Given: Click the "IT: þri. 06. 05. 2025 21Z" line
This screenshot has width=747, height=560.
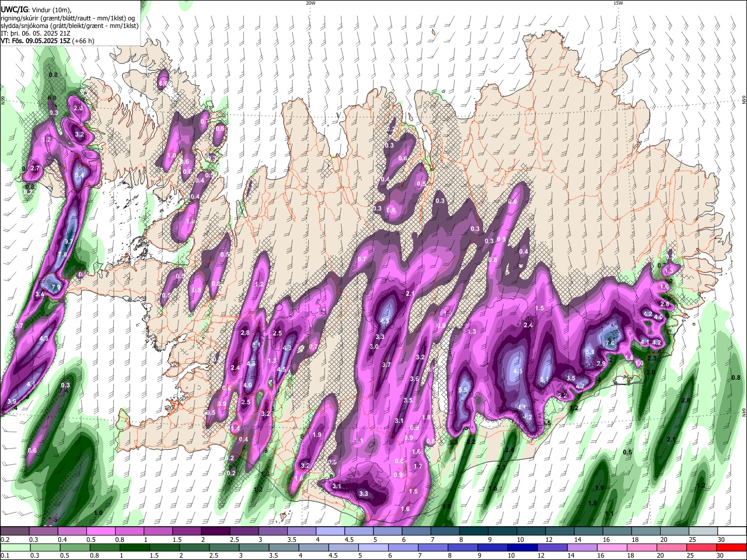Looking at the screenshot, I should (x=36, y=33).
